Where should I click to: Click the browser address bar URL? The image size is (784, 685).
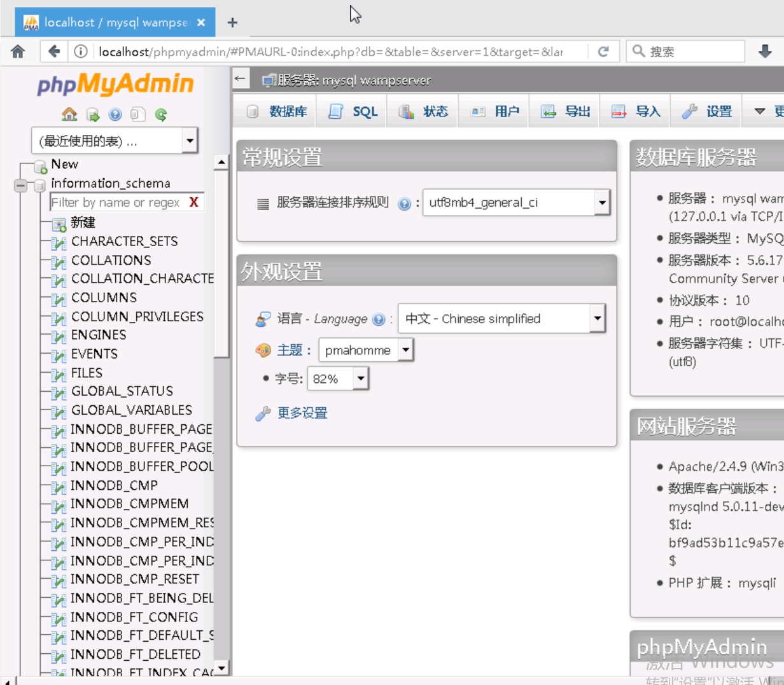pyautogui.click(x=331, y=52)
